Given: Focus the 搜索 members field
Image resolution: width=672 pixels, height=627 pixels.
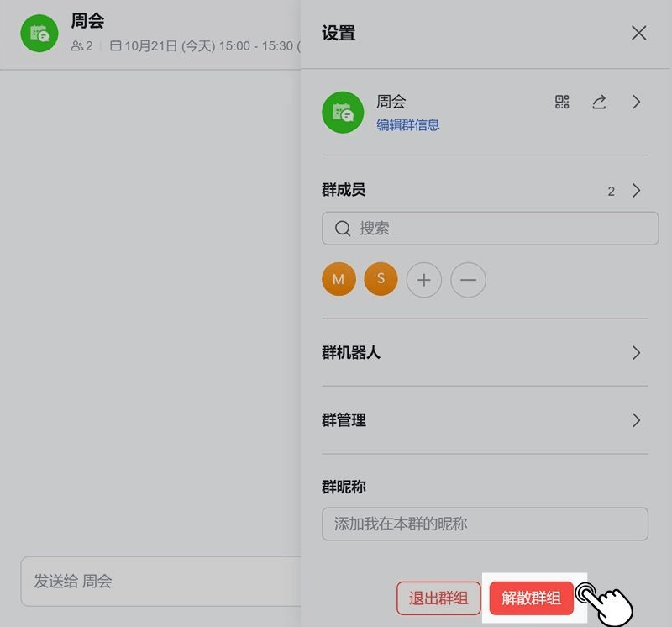Looking at the screenshot, I should tap(491, 228).
